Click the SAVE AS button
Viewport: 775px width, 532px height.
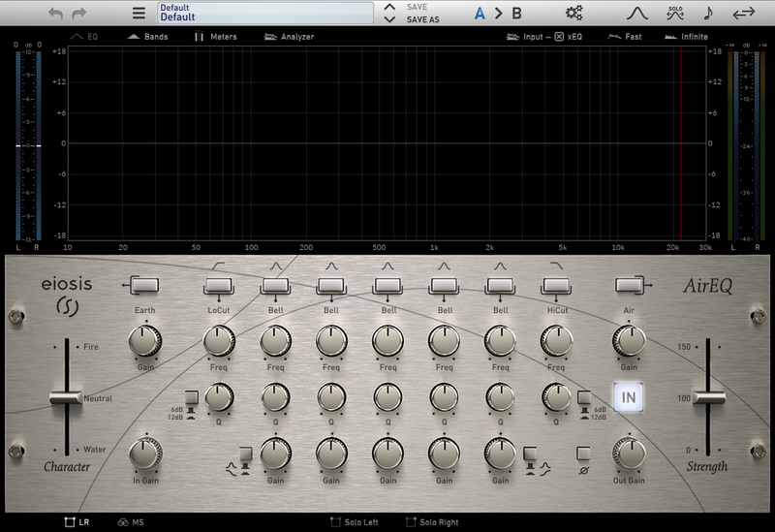pyautogui.click(x=422, y=19)
